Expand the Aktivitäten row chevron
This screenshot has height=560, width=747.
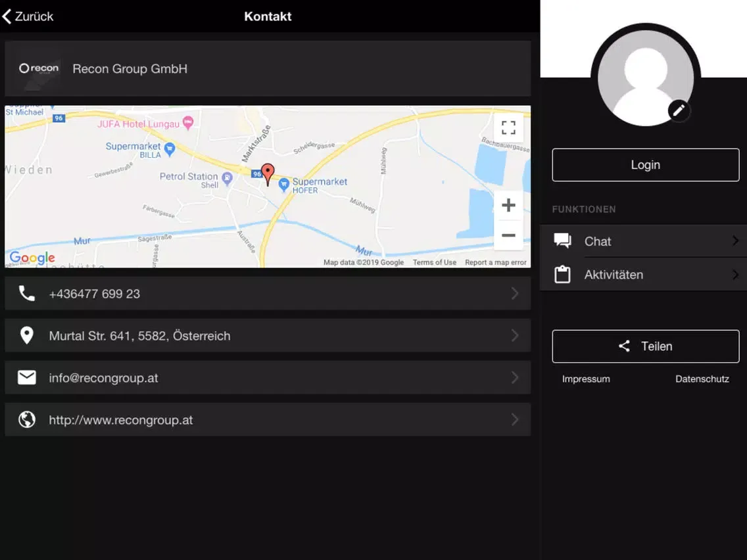point(736,274)
